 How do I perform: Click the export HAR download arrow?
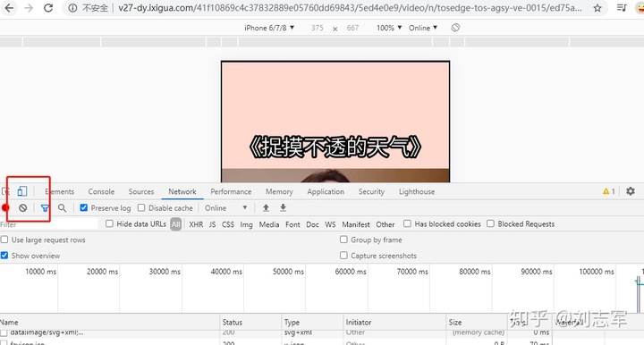tap(283, 207)
